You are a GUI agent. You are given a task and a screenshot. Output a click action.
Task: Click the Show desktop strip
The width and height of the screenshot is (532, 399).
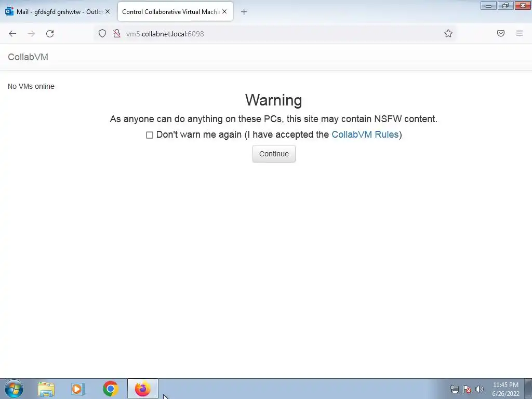click(x=528, y=389)
